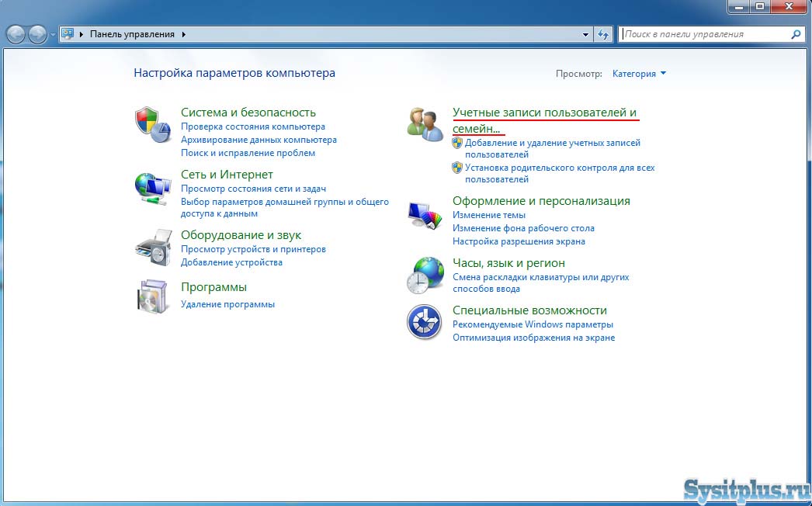Open Оформление и персонализация category
812x506 pixels.
coord(541,201)
